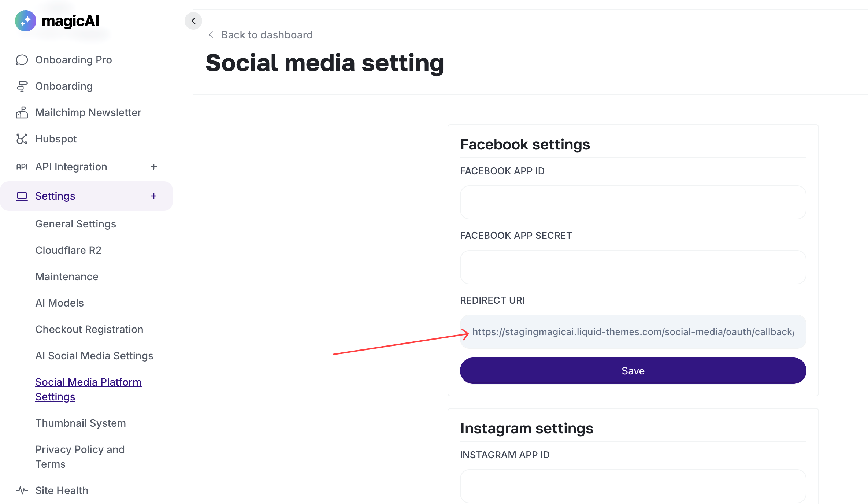Screen dimensions: 868x504
Task: Click the Facebook App Secret field
Action: [633, 267]
